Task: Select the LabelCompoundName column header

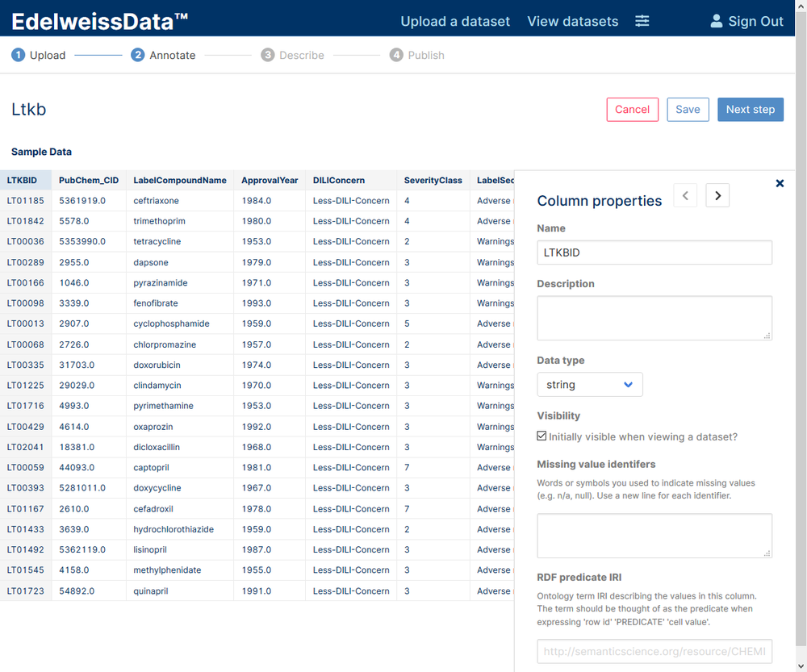Action: (180, 180)
